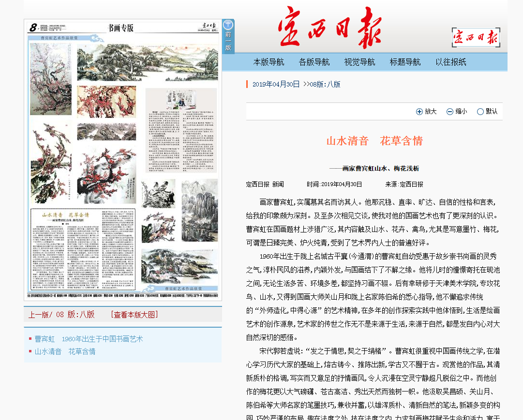Click the 上一版 previous edition link
Screen dimensions: 523x420
(39, 314)
